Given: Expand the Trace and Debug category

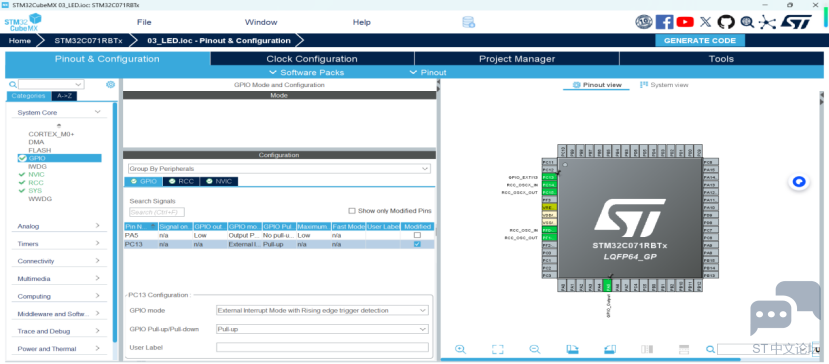Looking at the screenshot, I should click(97, 331).
